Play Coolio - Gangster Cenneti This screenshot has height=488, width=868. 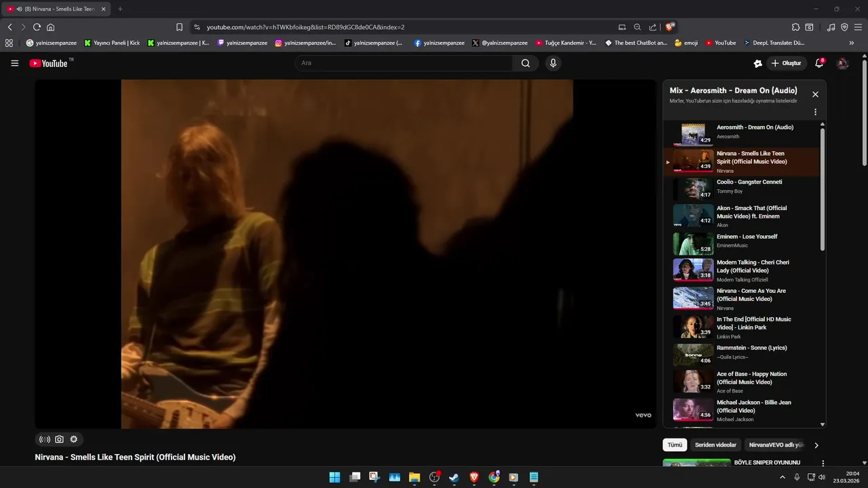tap(741, 188)
